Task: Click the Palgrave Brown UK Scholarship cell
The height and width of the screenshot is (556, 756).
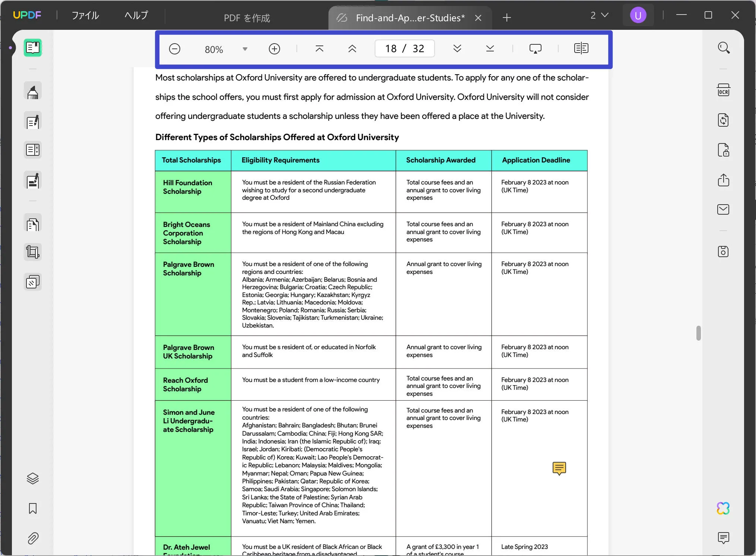Action: [x=193, y=352]
